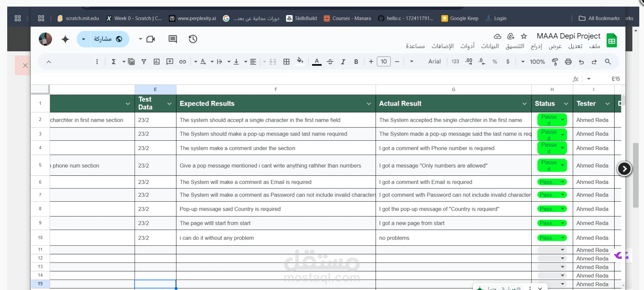Open the البيانات menu
The height and width of the screenshot is (290, 644).
pos(490,46)
